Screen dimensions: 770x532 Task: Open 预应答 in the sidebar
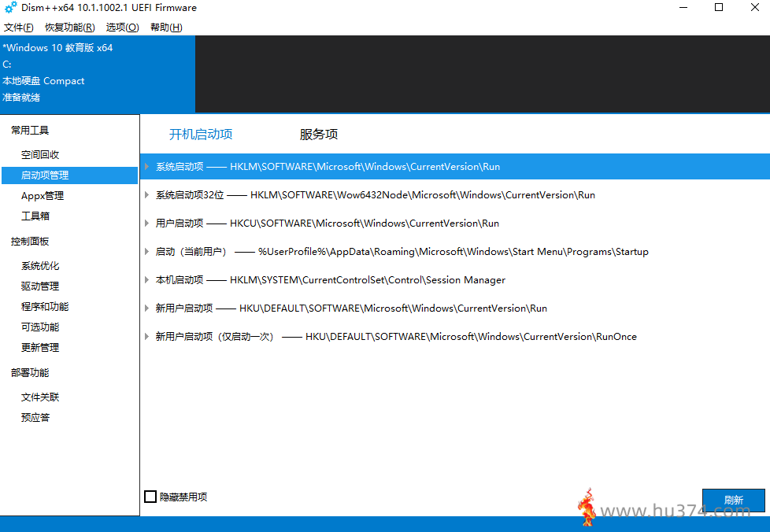[35, 418]
